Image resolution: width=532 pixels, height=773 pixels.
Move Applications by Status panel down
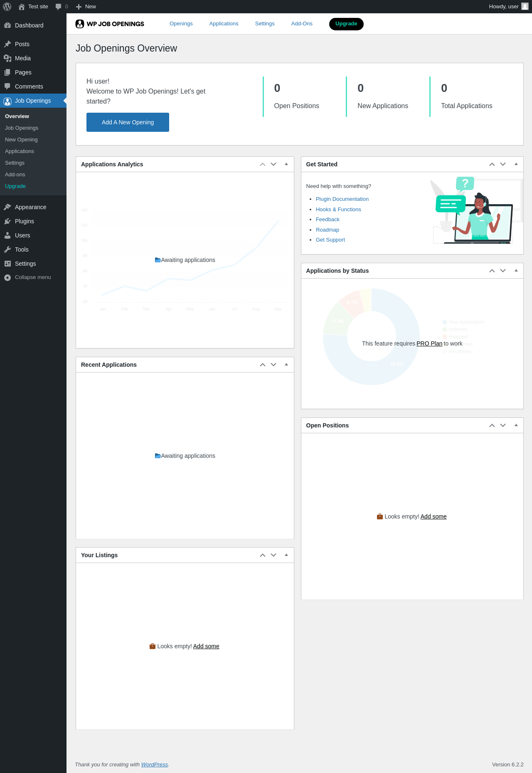(503, 271)
